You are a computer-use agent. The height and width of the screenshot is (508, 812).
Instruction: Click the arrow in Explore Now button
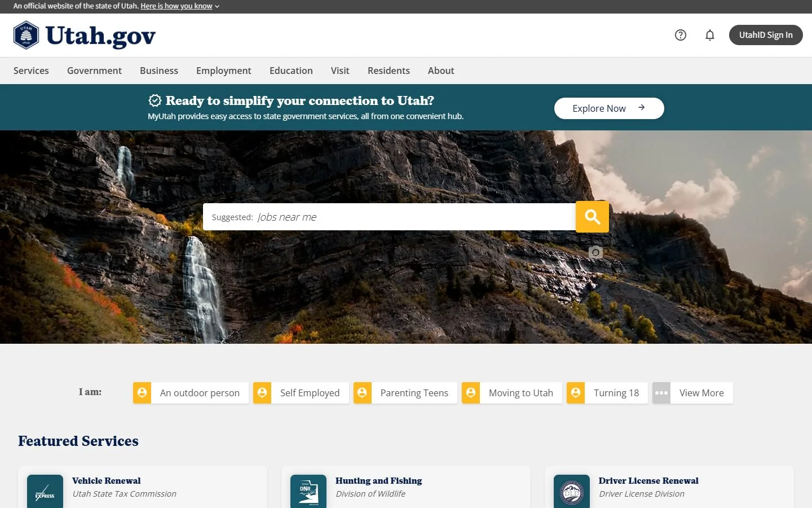(x=642, y=108)
